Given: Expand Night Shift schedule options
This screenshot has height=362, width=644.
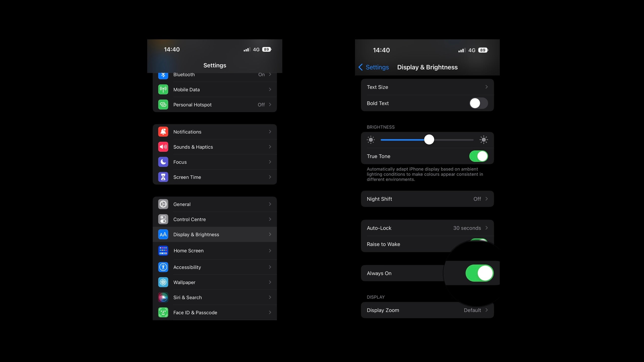Looking at the screenshot, I should [427, 199].
